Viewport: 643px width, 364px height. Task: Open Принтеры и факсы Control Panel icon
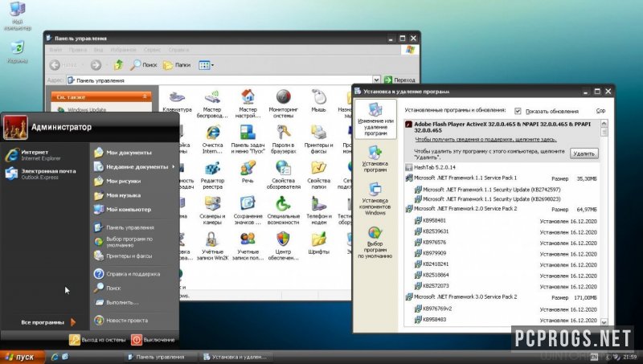(318, 139)
